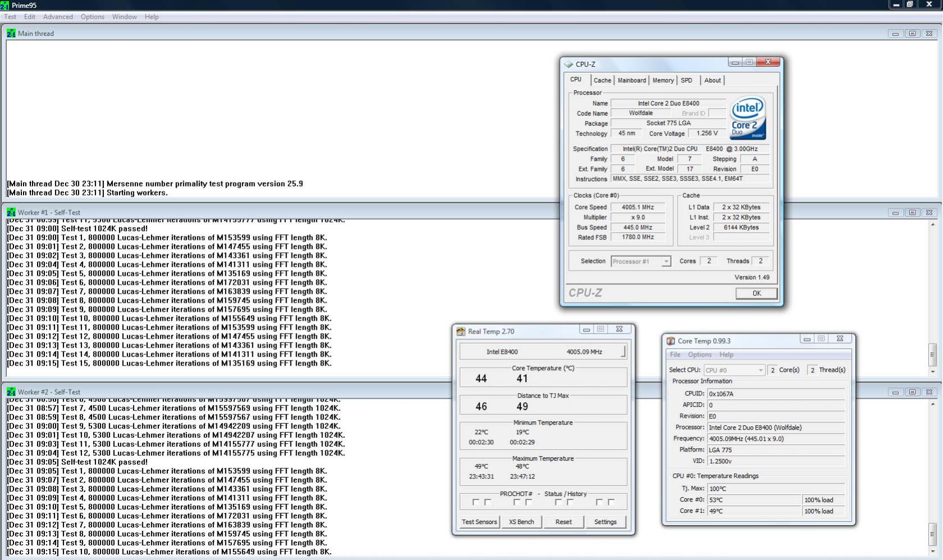The width and height of the screenshot is (943, 560).
Task: Switch to the Cache tab in CPU-Z
Action: click(x=602, y=80)
